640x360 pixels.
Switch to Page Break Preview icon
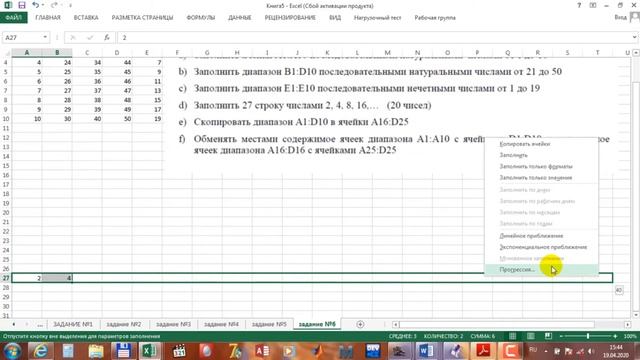click(x=548, y=336)
